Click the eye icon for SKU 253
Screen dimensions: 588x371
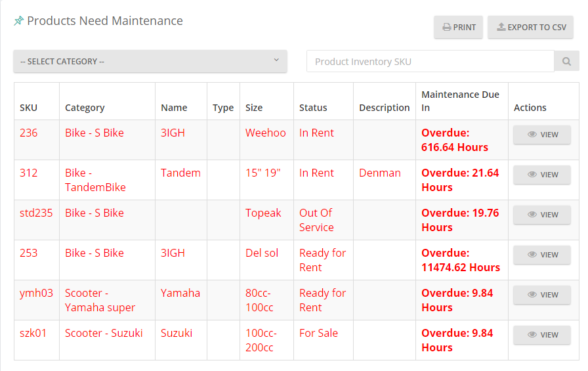tap(532, 254)
